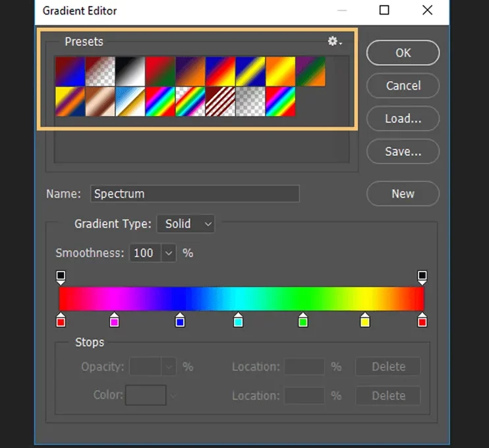This screenshot has width=489, height=448.
Task: Select the leftmost red color stop
Action: 61,320
